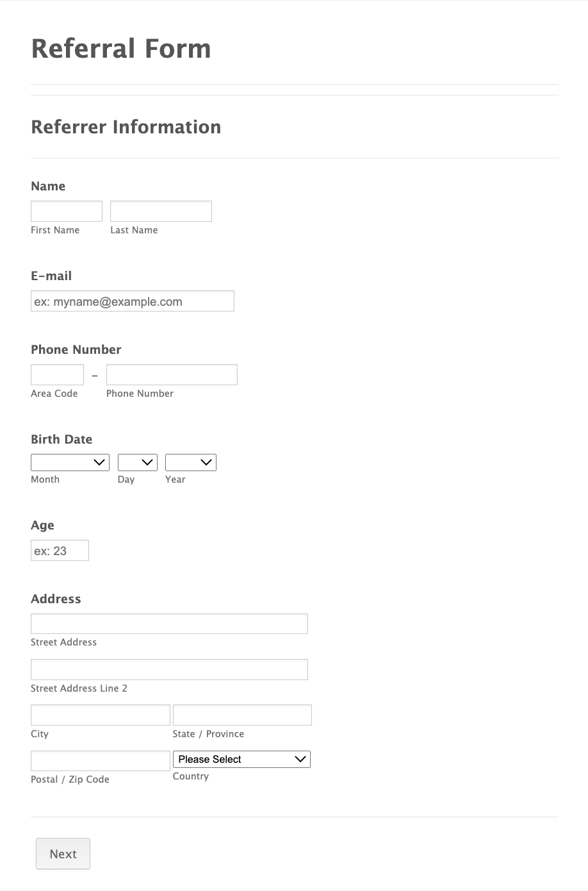The image size is (588, 891).
Task: Click the State / Province field
Action: point(242,715)
